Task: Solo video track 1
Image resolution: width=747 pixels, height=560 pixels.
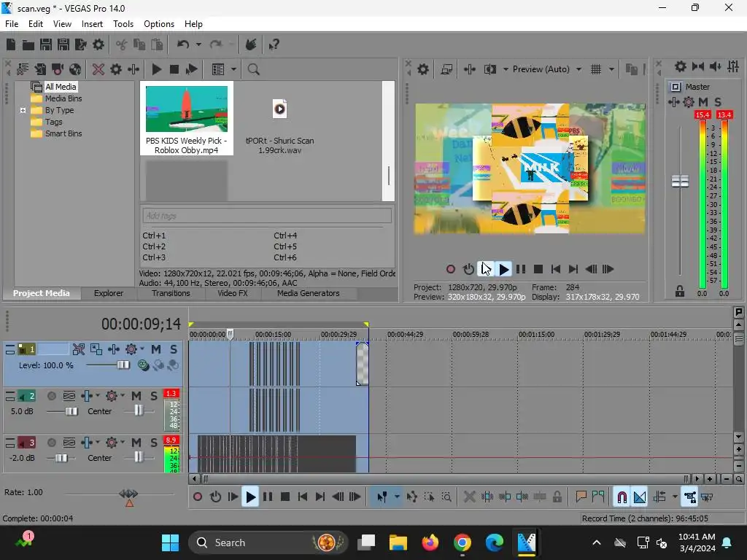Action: pos(174,349)
